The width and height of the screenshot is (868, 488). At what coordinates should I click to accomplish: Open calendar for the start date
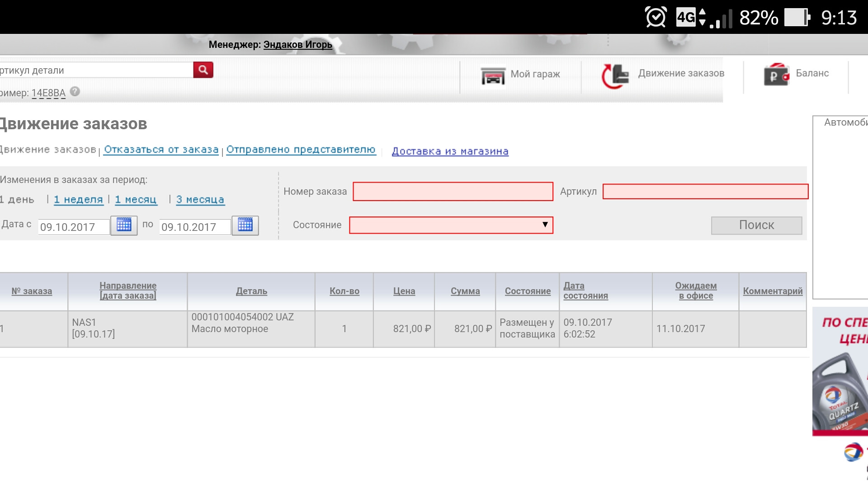pyautogui.click(x=124, y=225)
